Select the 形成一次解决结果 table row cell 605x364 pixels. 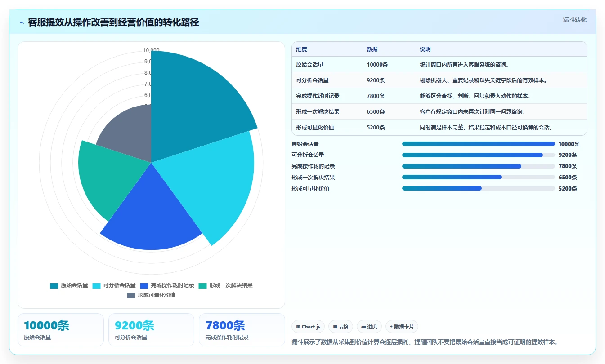point(318,112)
